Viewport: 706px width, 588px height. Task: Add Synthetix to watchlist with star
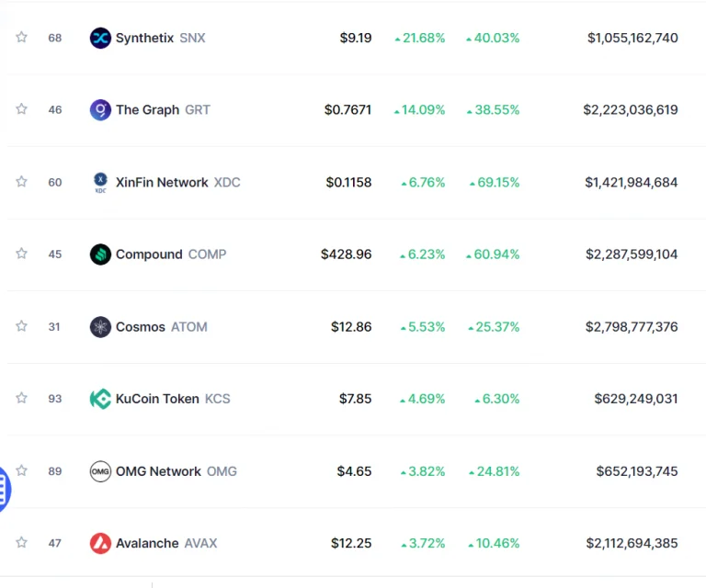(x=21, y=37)
